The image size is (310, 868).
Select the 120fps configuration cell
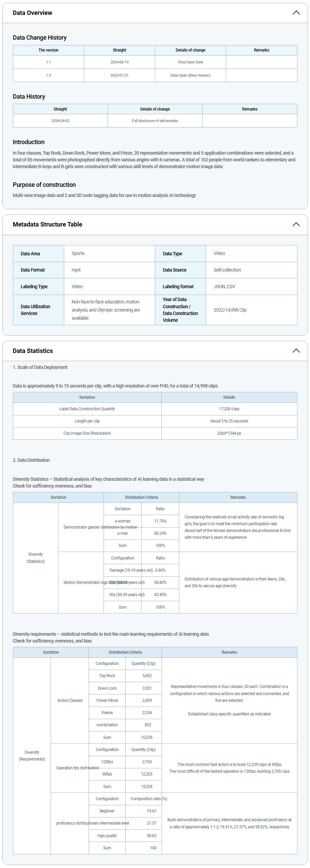coord(107,762)
